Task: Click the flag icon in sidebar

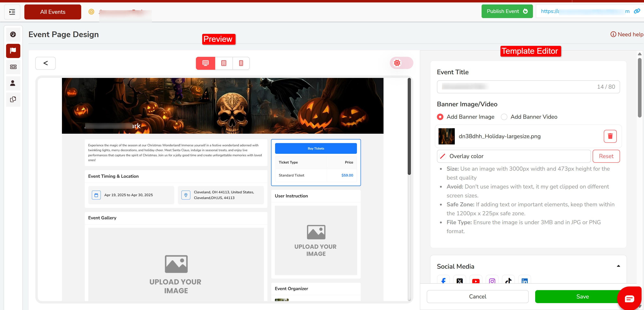Action: tap(13, 51)
